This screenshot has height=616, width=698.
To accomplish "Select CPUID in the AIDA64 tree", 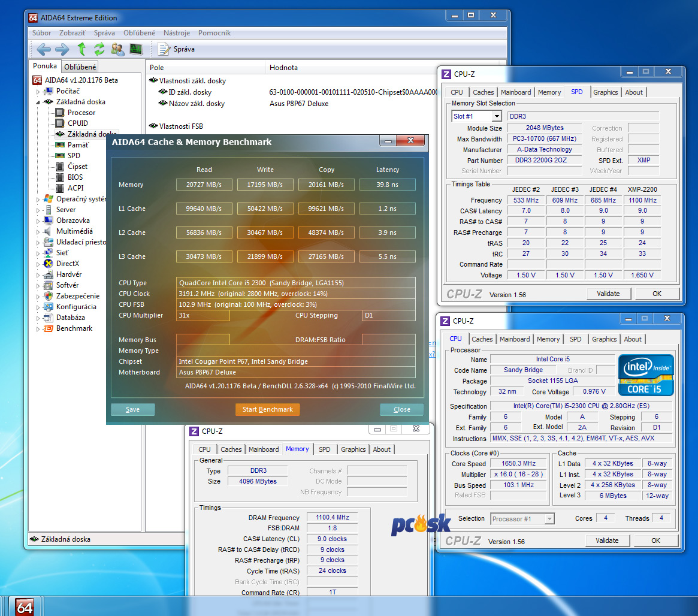I will (77, 123).
